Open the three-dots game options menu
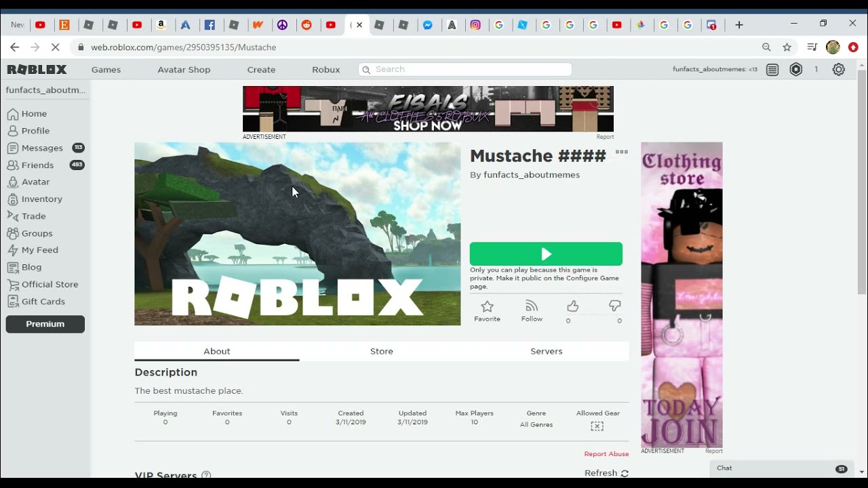868x488 pixels. point(622,152)
